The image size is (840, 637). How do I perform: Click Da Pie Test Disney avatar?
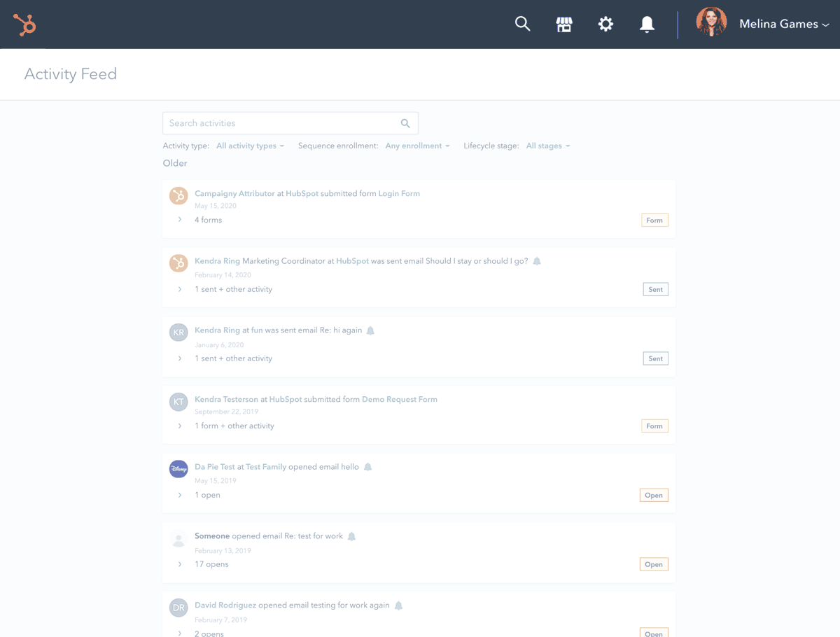tap(178, 468)
